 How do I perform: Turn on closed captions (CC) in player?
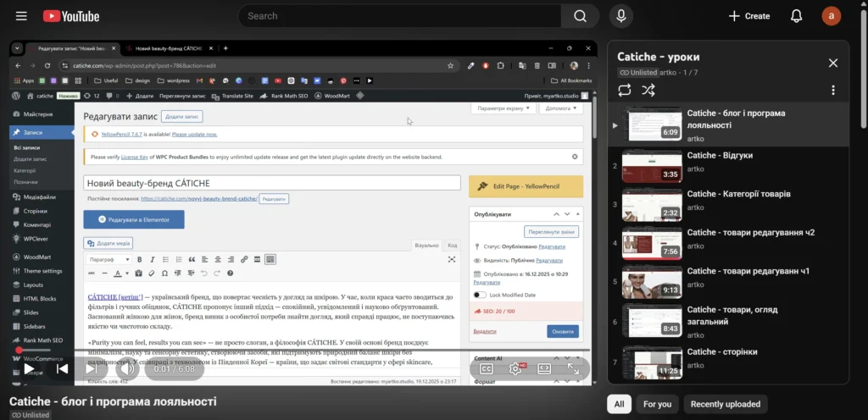[487, 368]
